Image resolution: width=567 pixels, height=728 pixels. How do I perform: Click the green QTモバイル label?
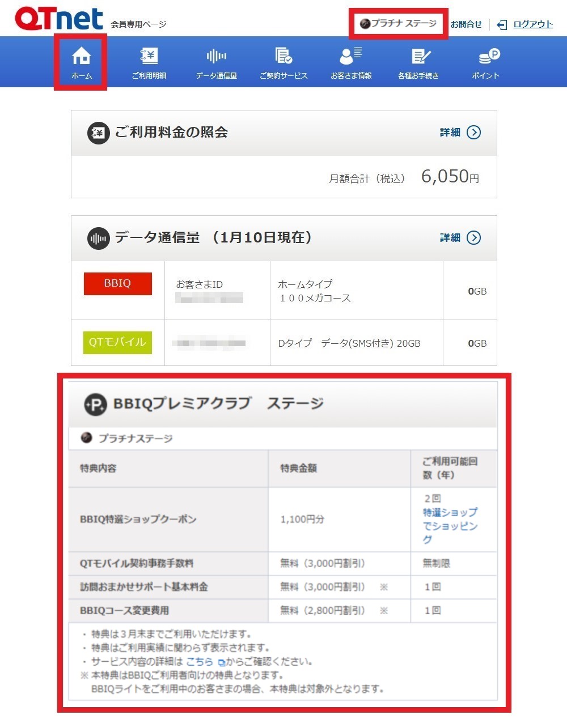(x=118, y=342)
